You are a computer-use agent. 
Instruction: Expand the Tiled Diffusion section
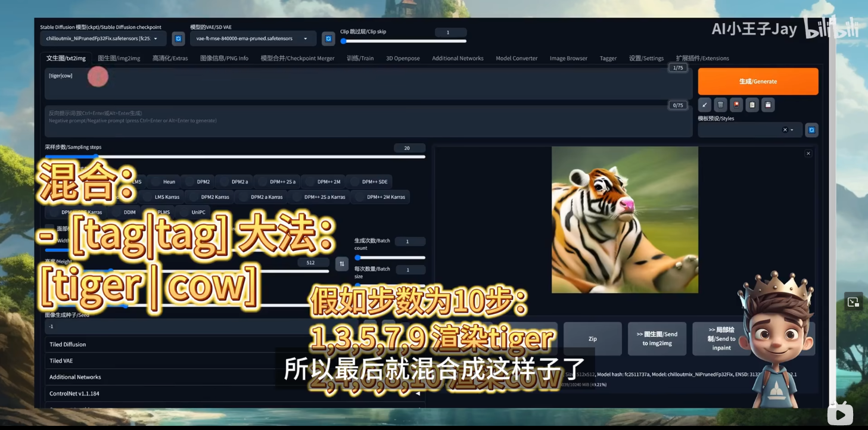[235, 344]
